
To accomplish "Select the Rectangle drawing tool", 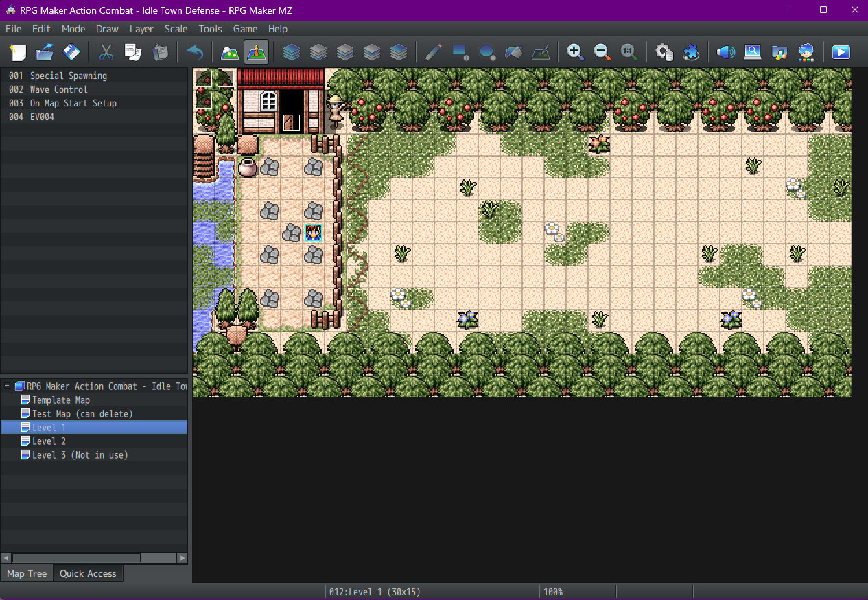I will (460, 52).
